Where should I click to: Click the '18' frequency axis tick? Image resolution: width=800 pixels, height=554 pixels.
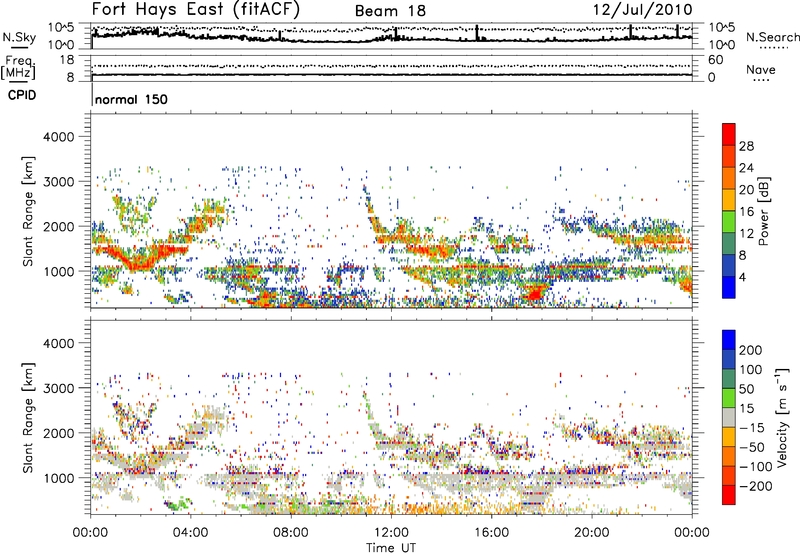point(67,60)
